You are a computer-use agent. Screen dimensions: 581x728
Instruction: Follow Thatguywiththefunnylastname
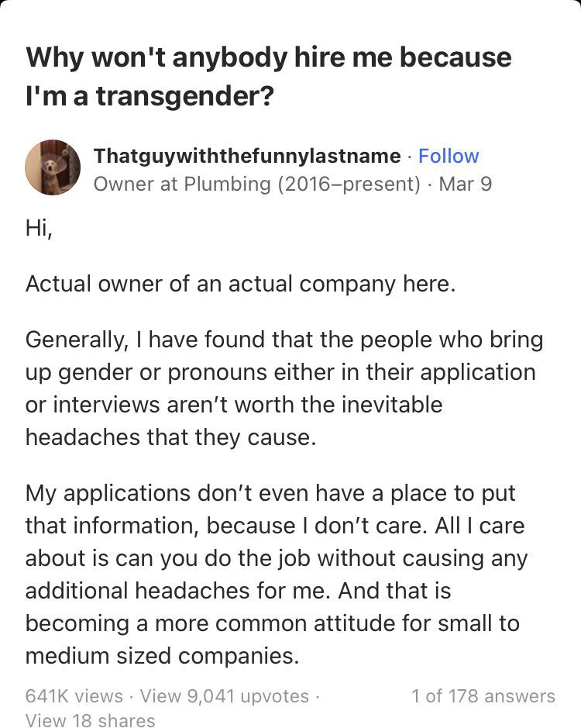[449, 156]
